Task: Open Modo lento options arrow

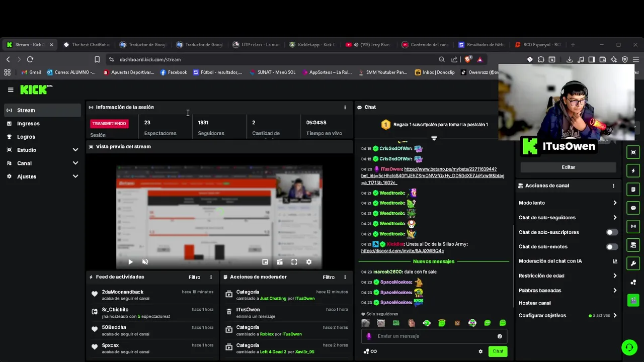Action: [615, 203]
